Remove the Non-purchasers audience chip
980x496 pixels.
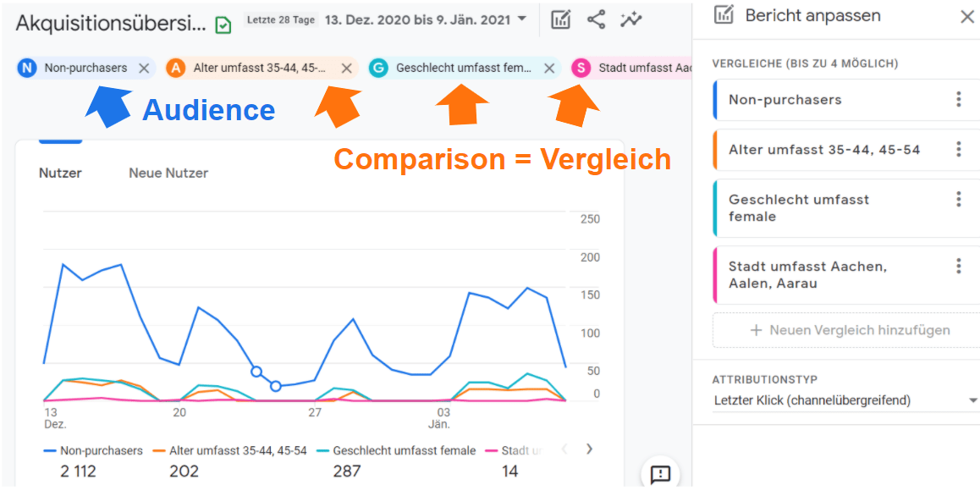[x=143, y=68]
